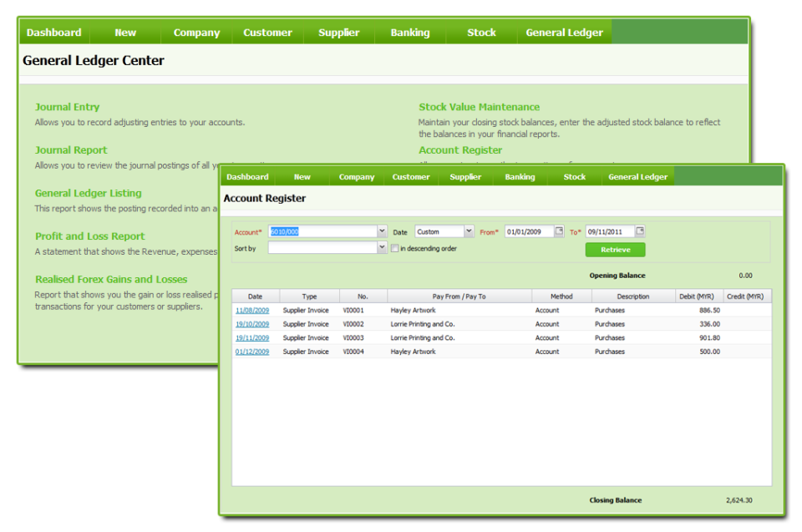Open the New menu
Image resolution: width=802 pixels, height=532 pixels.
[302, 176]
